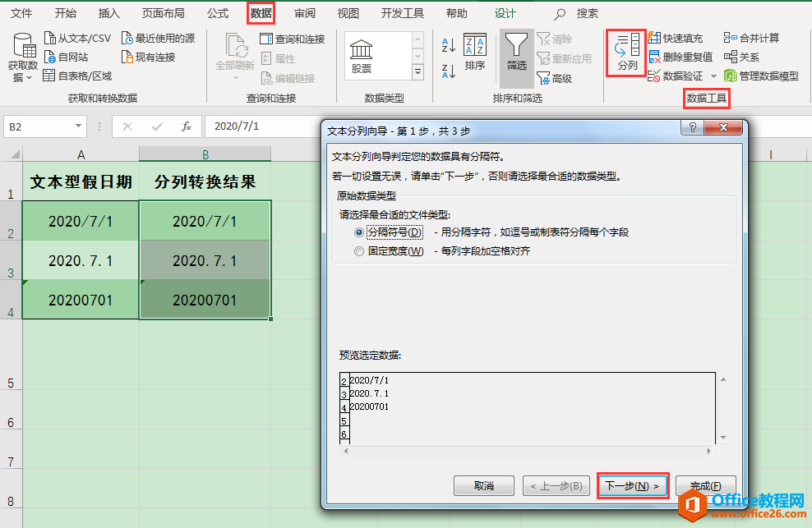This screenshot has height=528, width=812.
Task: Switch to the 开始 tab
Action: pos(65,13)
